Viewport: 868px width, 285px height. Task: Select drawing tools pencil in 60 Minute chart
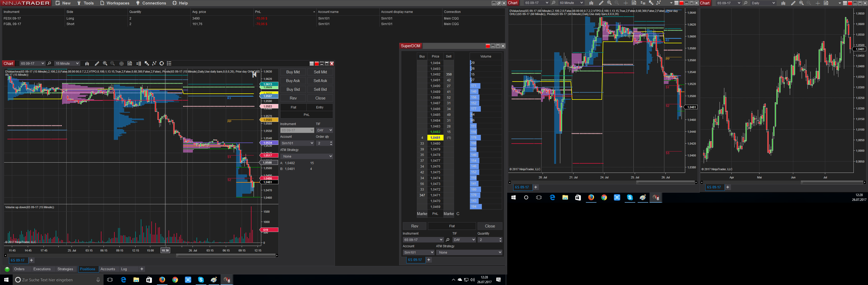[601, 3]
